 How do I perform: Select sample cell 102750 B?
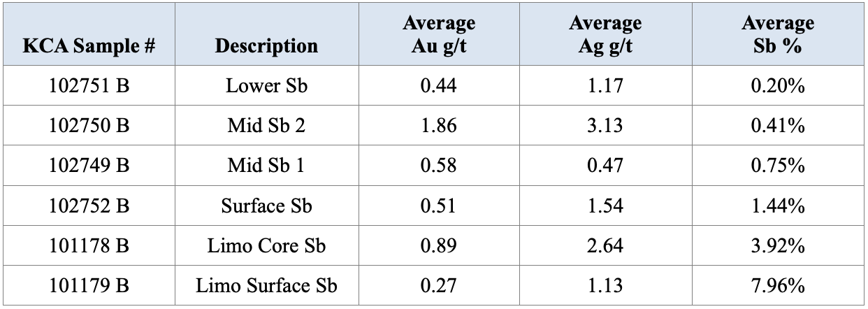click(x=89, y=126)
